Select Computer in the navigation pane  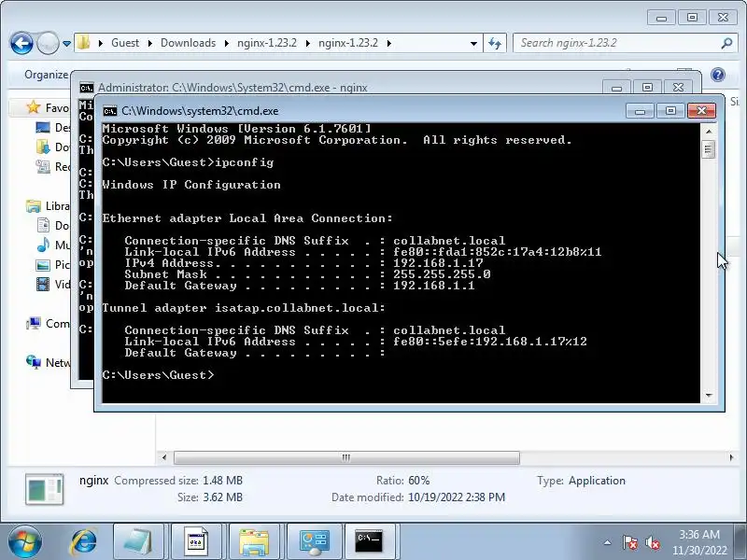pos(47,323)
